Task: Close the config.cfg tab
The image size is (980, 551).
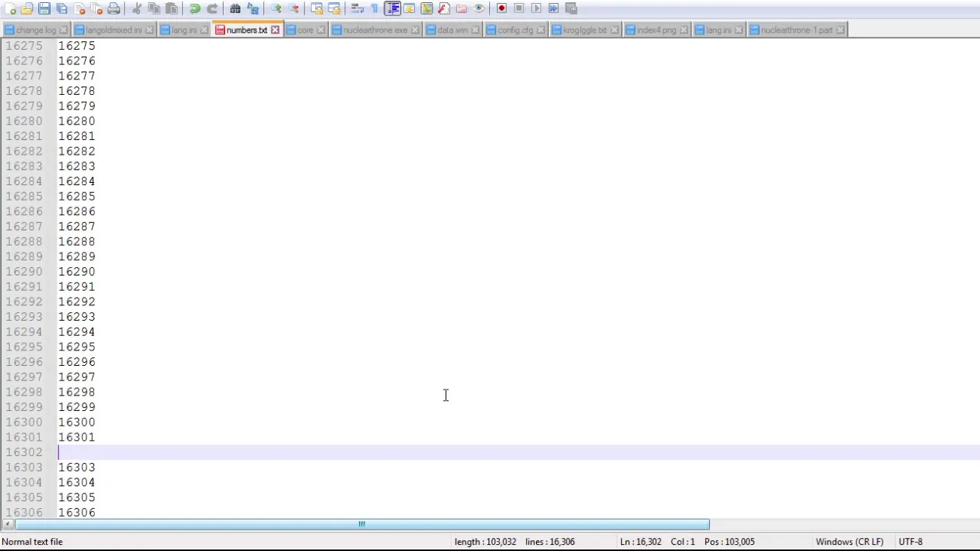Action: click(x=541, y=30)
